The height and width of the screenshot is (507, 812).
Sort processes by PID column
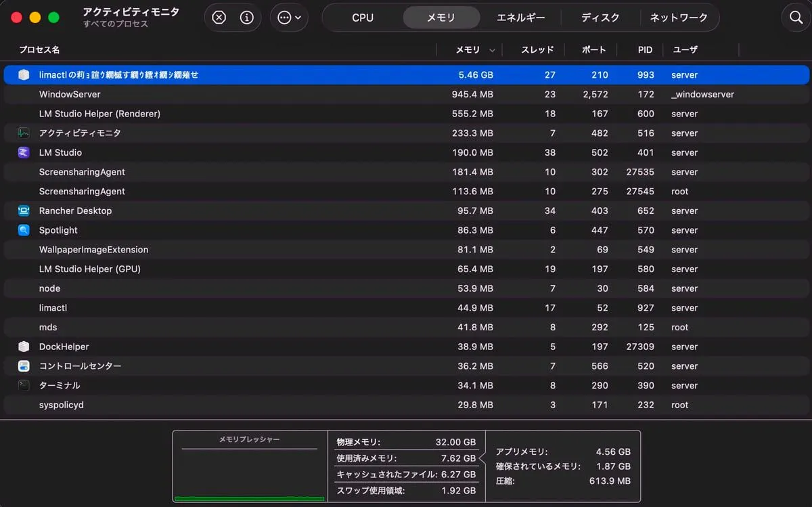pos(645,49)
